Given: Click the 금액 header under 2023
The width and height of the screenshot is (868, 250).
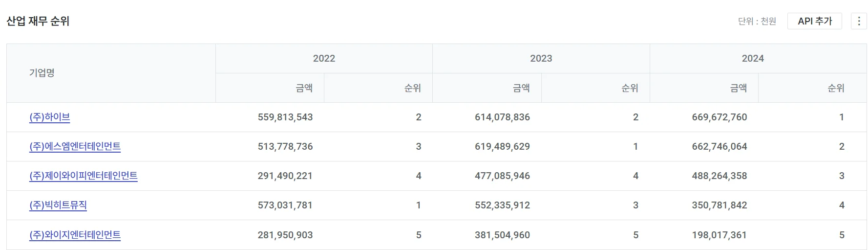Looking at the screenshot, I should [521, 88].
